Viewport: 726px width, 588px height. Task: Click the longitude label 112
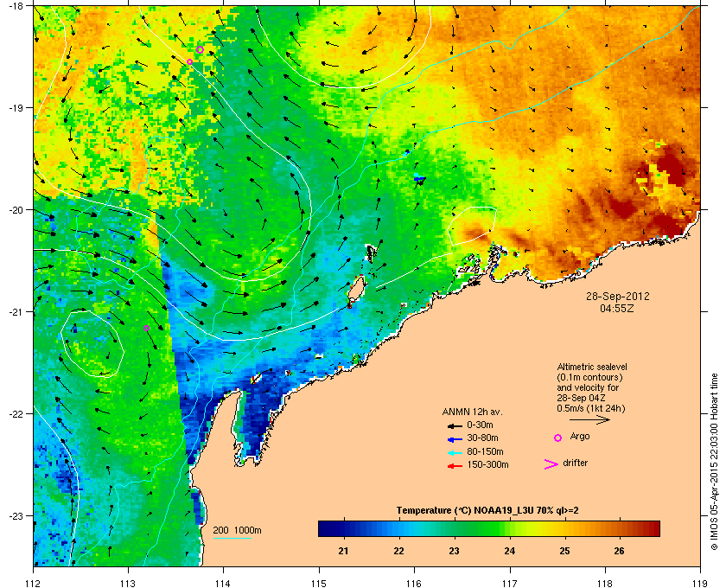click(x=34, y=583)
